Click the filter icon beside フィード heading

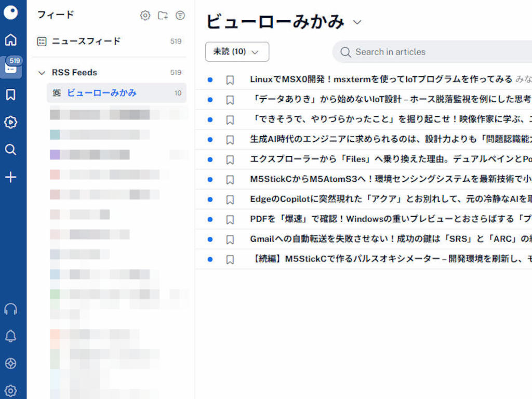pyautogui.click(x=180, y=16)
